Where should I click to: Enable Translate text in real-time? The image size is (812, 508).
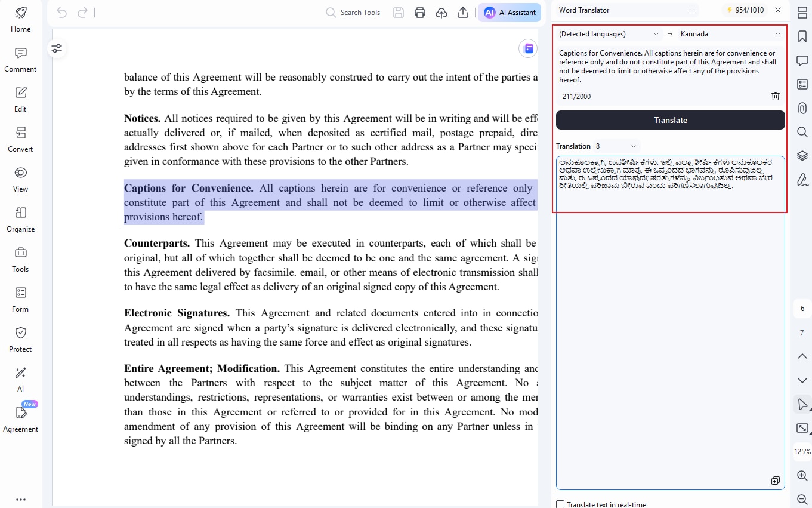pyautogui.click(x=560, y=504)
